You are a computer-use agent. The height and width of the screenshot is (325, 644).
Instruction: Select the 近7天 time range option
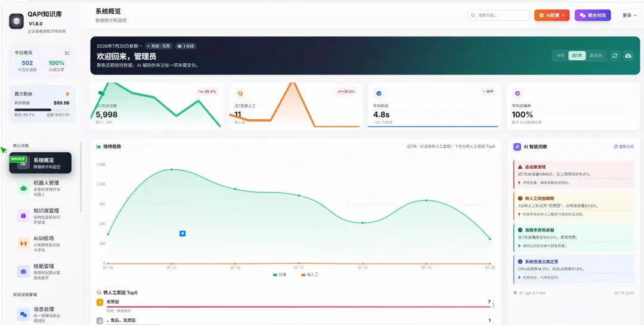pos(577,55)
